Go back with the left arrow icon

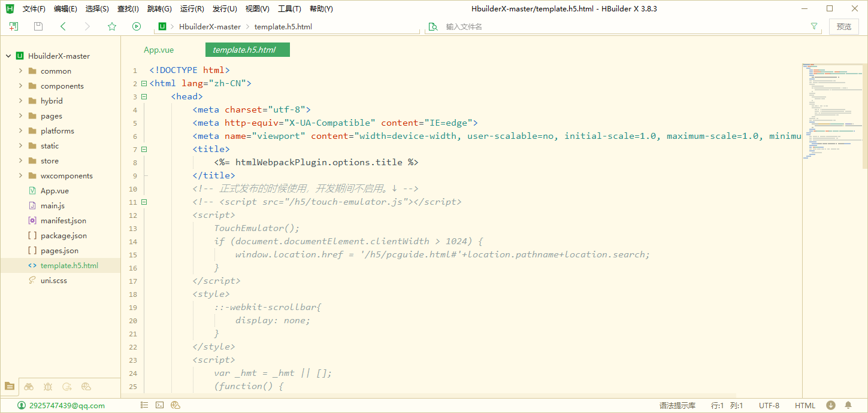click(63, 26)
